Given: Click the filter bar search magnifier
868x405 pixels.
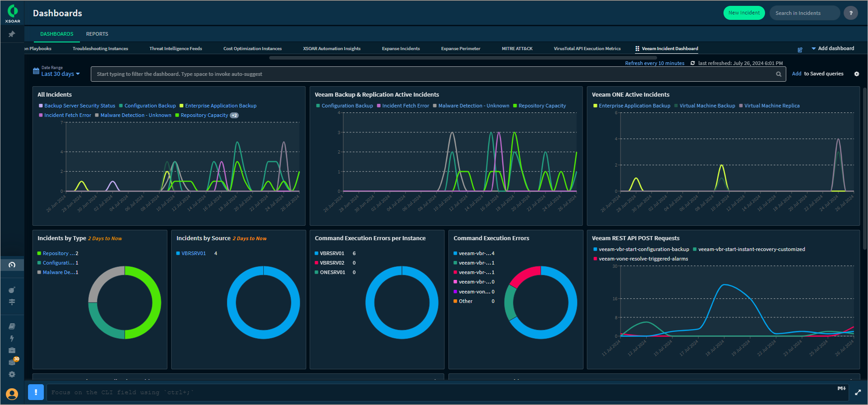Looking at the screenshot, I should point(779,74).
